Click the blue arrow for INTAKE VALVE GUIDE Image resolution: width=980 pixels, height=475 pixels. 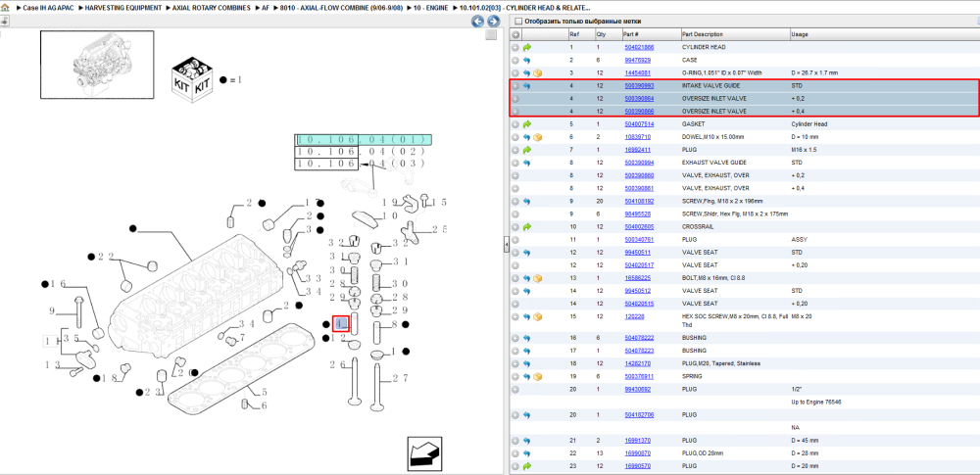(x=527, y=86)
